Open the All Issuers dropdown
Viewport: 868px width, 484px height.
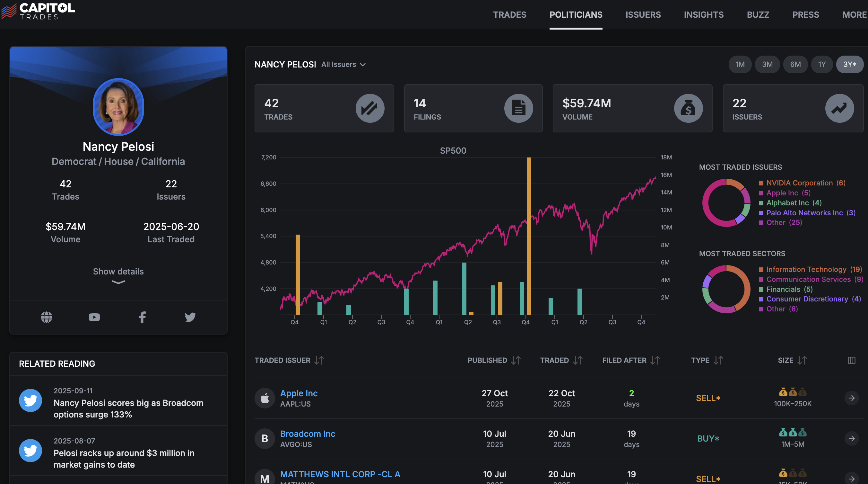(343, 64)
